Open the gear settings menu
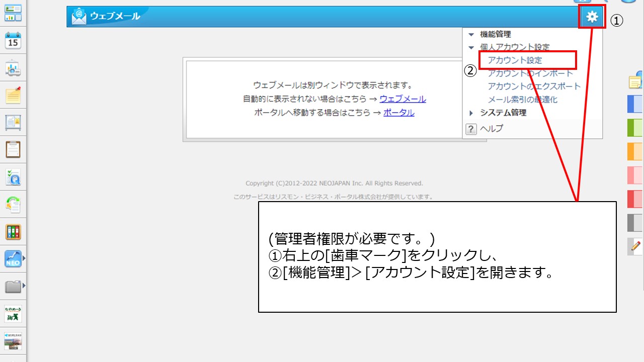The height and width of the screenshot is (362, 644). point(592,17)
